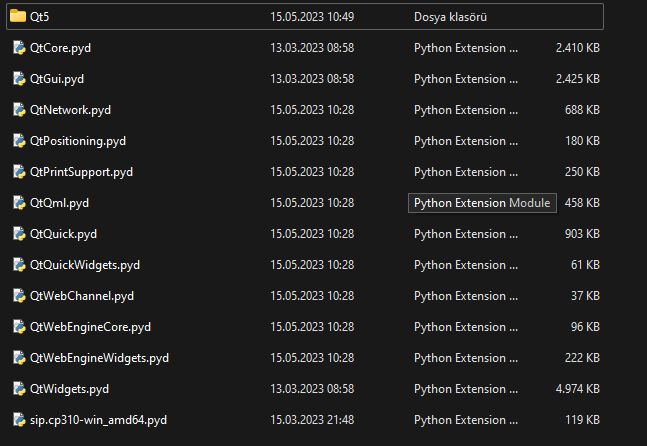647x446 pixels.
Task: Click the QtGui.pyd file icon
Action: pyautogui.click(x=19, y=78)
